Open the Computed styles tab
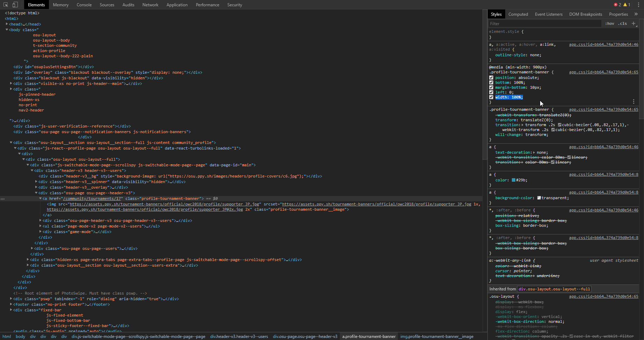The image size is (644, 340). (518, 14)
